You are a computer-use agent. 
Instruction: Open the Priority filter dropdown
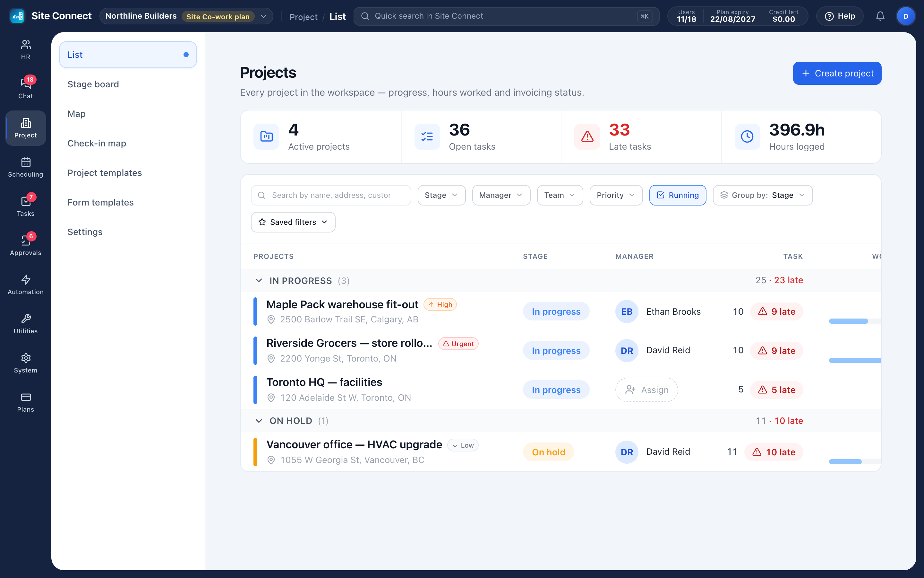coord(616,195)
